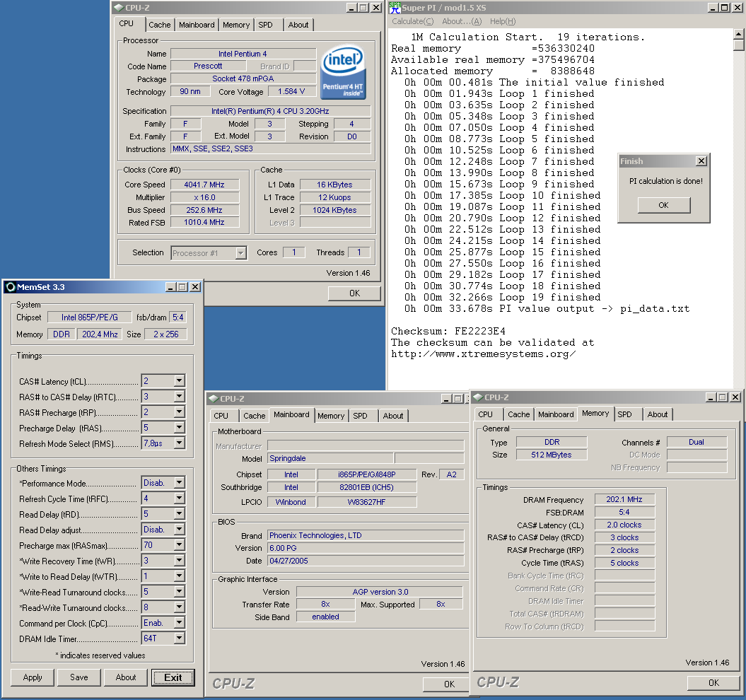Switch to Memory tab in top CPU-Z window

236,25
